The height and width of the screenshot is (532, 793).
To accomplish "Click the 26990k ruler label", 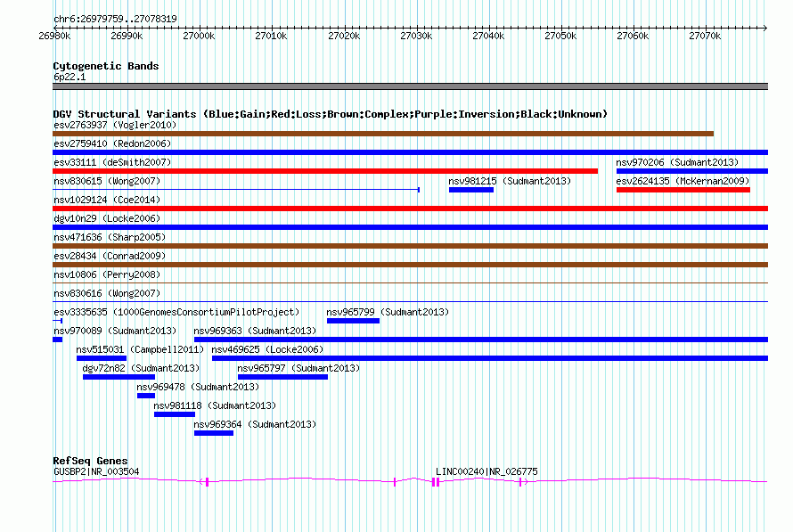I will tap(127, 36).
